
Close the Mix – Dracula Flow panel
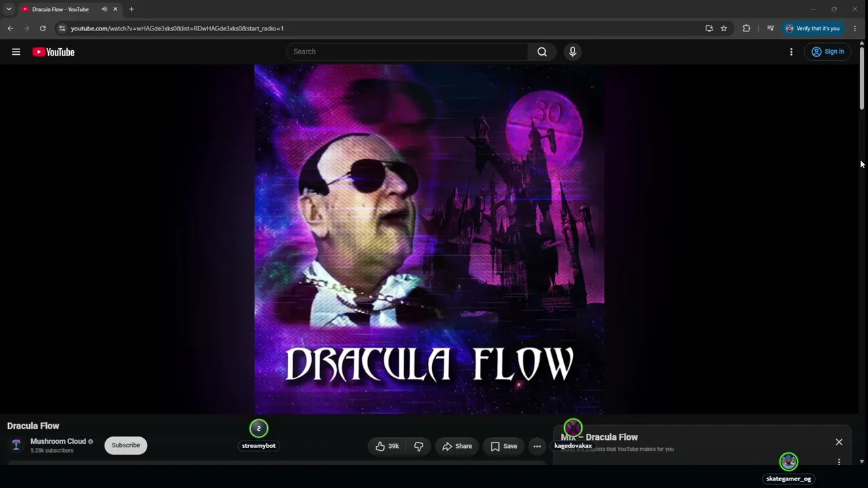click(839, 442)
